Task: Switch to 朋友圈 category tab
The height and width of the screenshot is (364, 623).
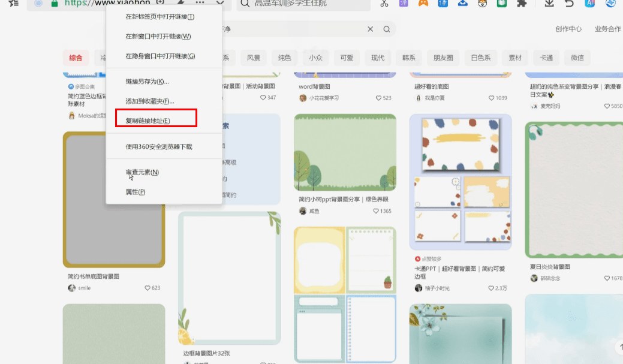Action: tap(443, 58)
